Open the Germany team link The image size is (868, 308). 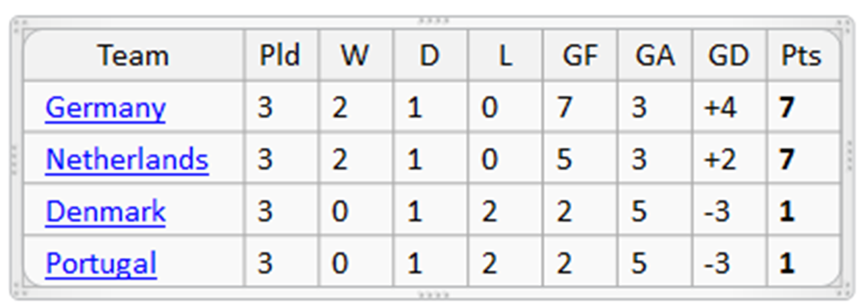pyautogui.click(x=105, y=108)
